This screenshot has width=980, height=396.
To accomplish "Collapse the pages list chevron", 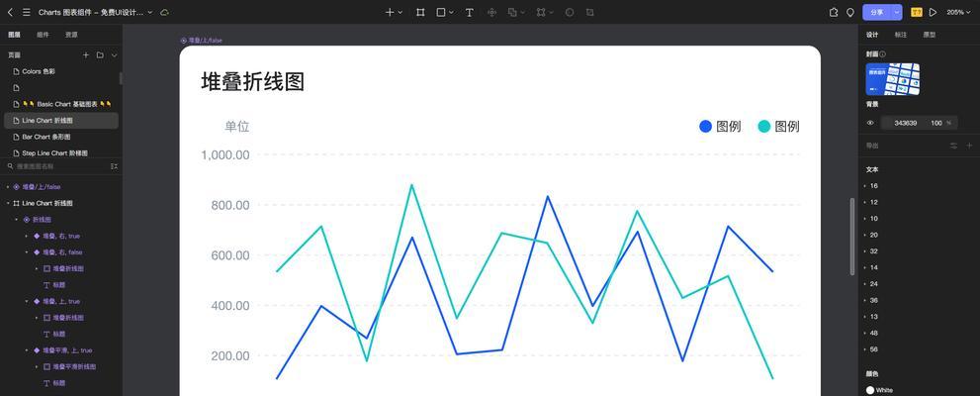I will click(114, 55).
